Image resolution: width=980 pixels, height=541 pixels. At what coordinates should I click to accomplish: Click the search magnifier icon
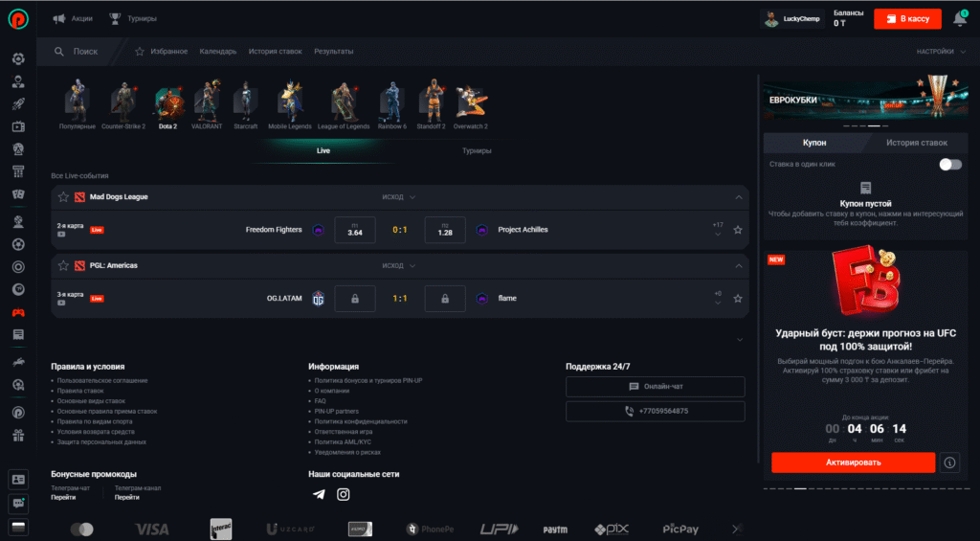58,52
